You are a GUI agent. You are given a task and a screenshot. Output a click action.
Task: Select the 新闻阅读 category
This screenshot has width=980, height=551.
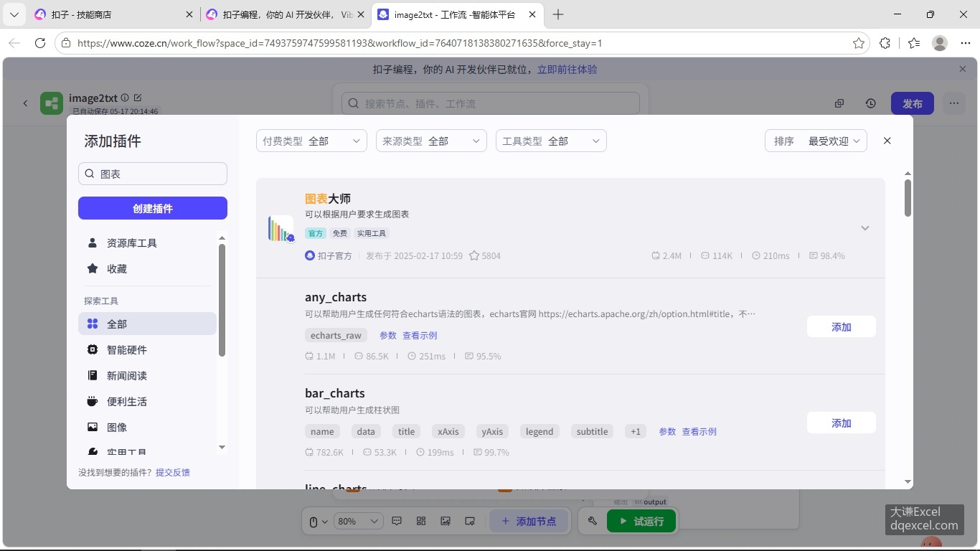[147, 375]
